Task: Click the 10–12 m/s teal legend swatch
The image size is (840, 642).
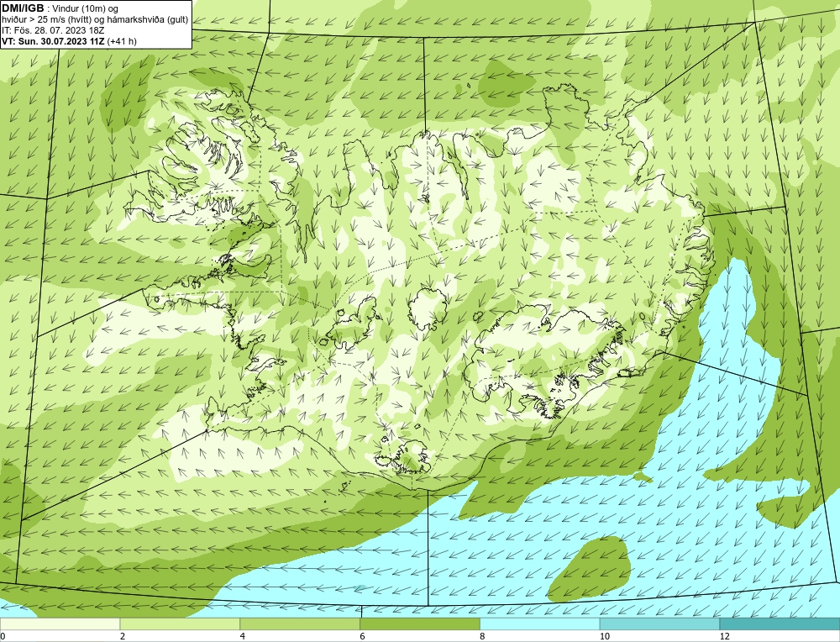Action: point(660,624)
